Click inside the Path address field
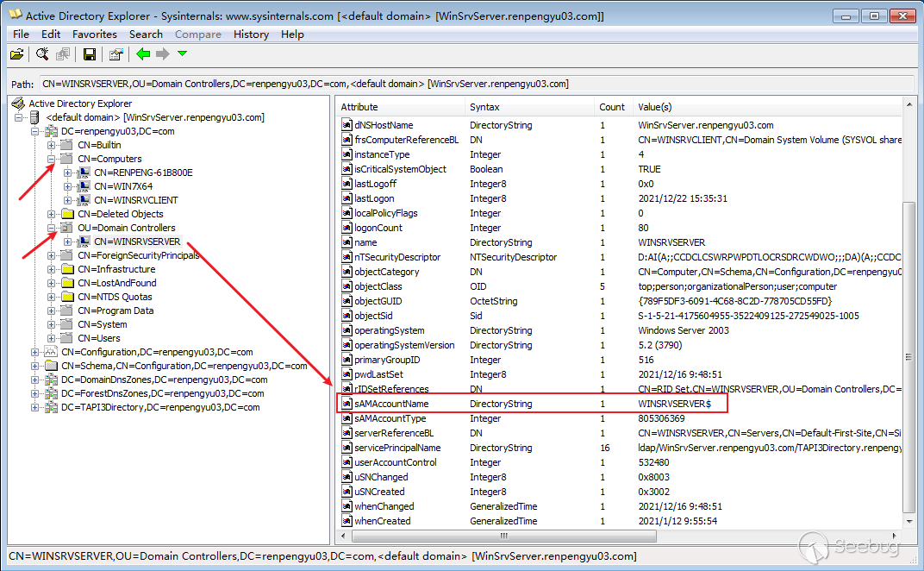This screenshot has height=571, width=924. (475, 84)
